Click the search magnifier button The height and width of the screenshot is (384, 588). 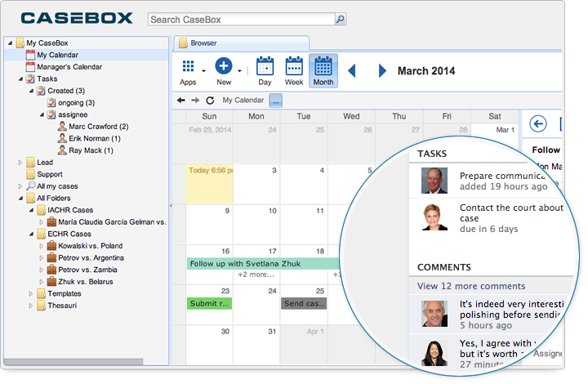pos(340,19)
